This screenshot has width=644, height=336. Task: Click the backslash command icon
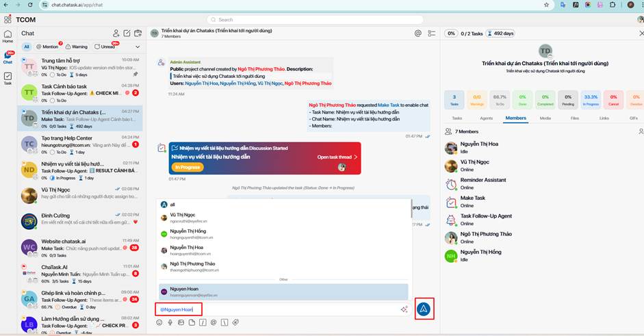click(x=224, y=322)
